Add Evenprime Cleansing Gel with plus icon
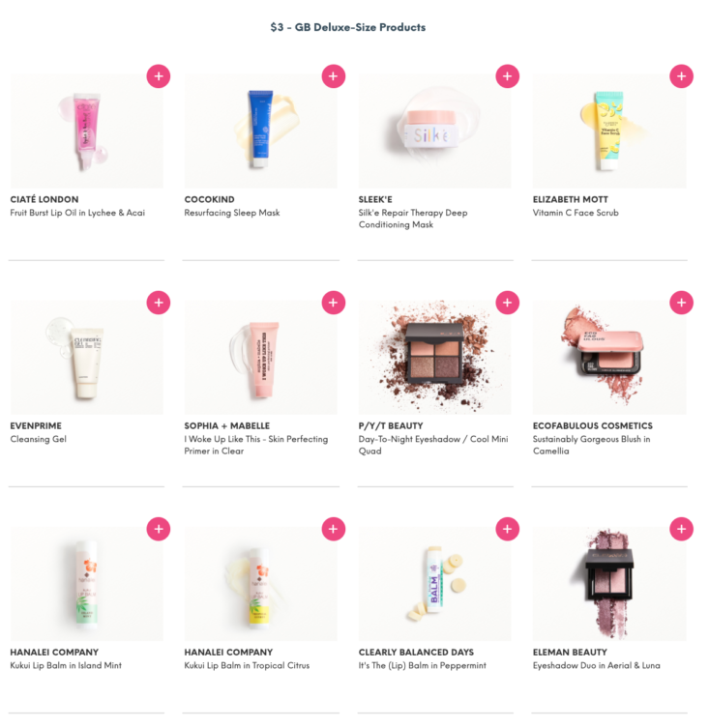This screenshot has height=728, width=709. pos(159,303)
